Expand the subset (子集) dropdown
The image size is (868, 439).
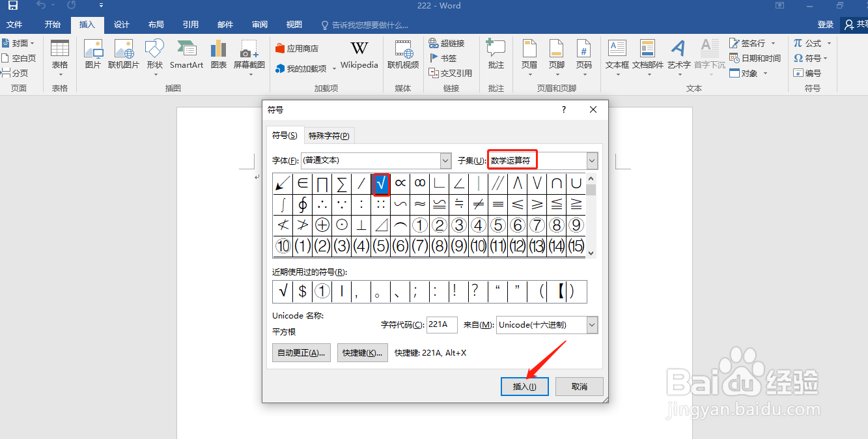pos(592,160)
